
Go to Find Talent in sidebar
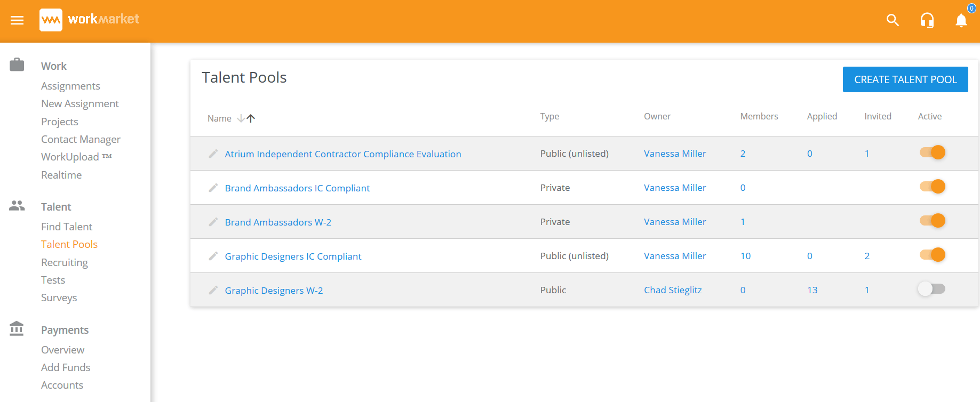coord(67,227)
